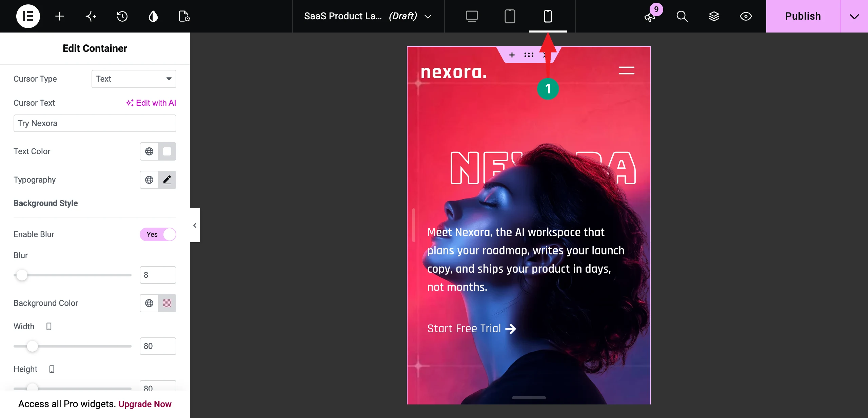The height and width of the screenshot is (418, 868).
Task: Open the Background Color swatch picker
Action: point(167,303)
